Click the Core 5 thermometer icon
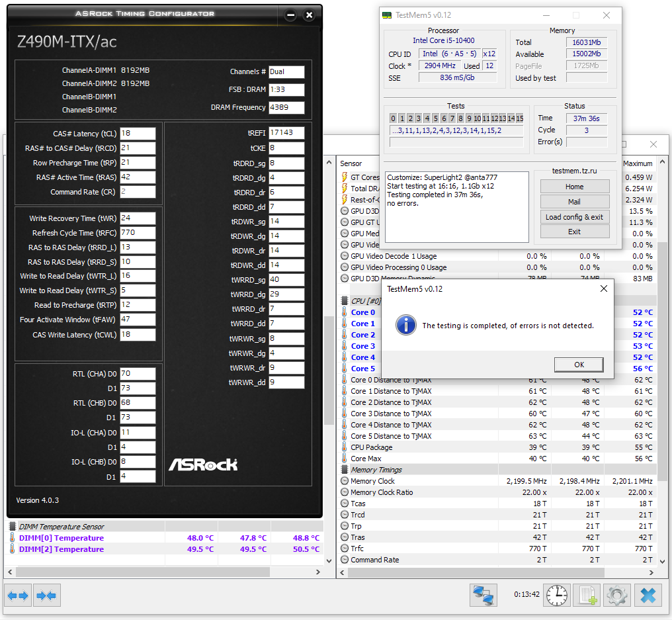The image size is (672, 620). (344, 369)
